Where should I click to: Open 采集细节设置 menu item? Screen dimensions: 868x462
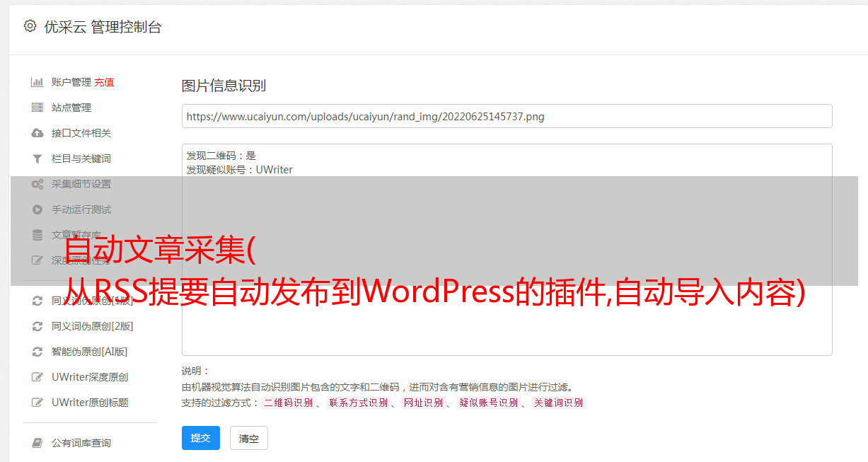click(81, 184)
